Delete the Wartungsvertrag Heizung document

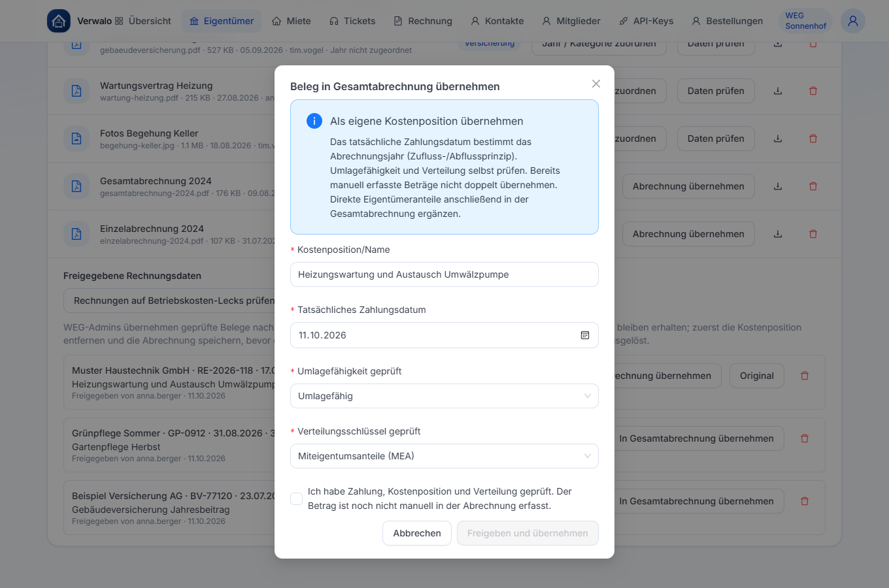(x=813, y=91)
